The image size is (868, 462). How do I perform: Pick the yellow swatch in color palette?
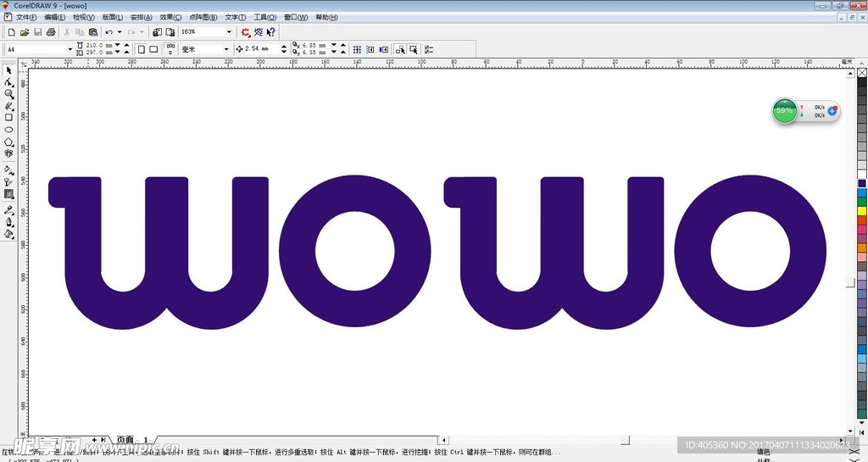click(x=862, y=211)
